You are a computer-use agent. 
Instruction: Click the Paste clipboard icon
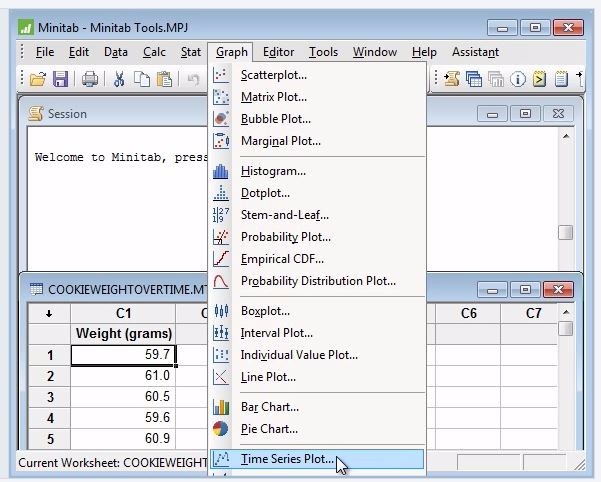[164, 79]
